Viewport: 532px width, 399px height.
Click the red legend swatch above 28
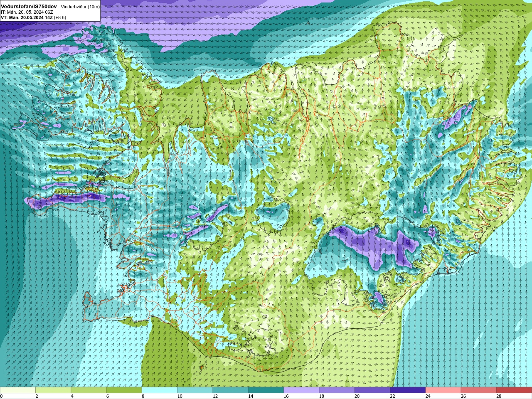[x=514, y=390]
